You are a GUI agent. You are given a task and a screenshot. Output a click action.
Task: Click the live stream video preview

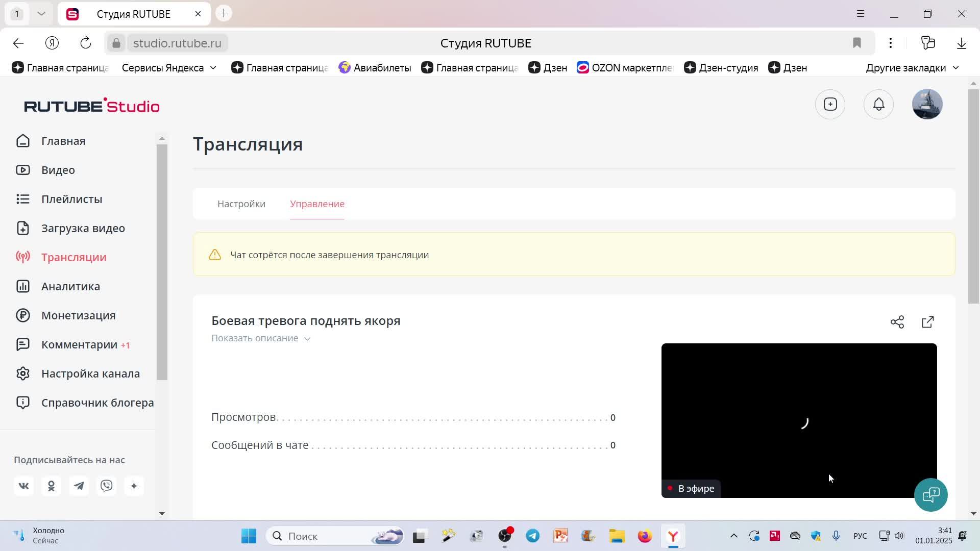pos(799,420)
